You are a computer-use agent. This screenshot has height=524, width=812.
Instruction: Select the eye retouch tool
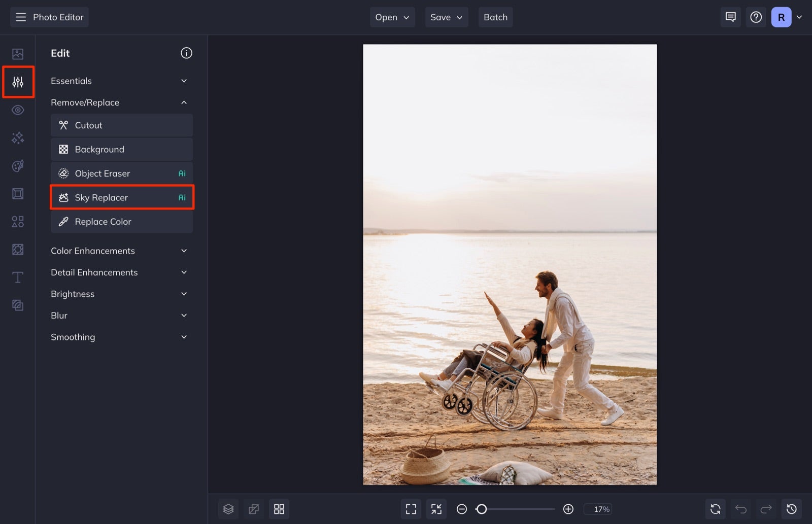pos(18,110)
